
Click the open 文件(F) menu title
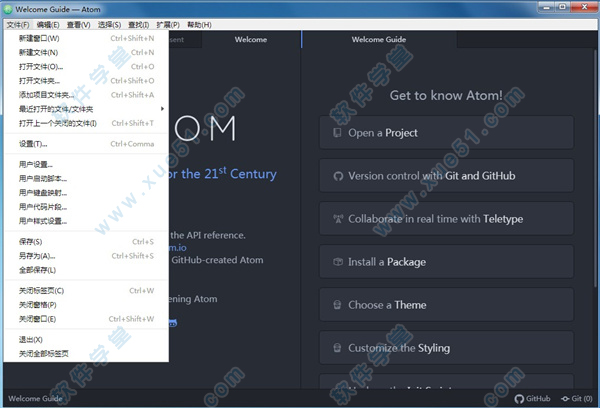(18, 25)
